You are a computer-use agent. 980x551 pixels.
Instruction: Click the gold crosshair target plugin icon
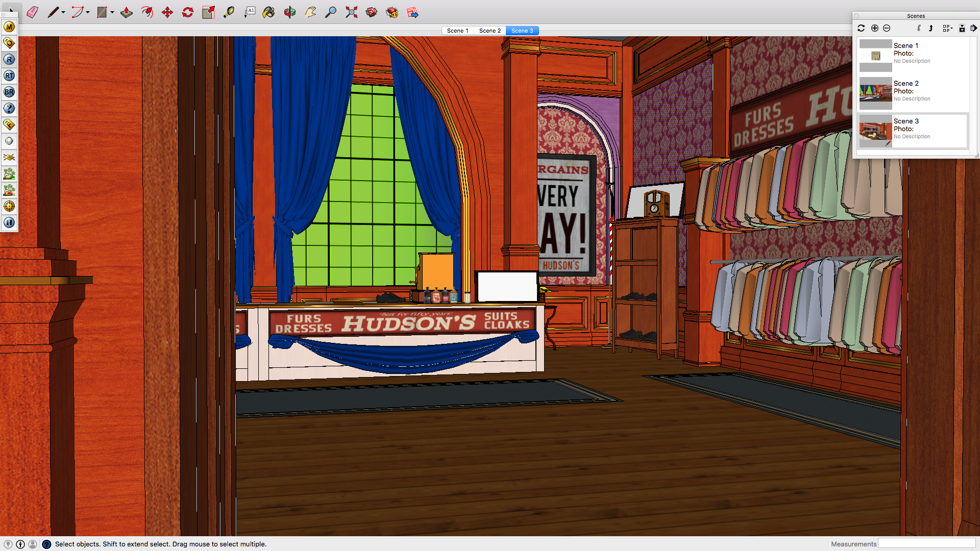coord(9,206)
